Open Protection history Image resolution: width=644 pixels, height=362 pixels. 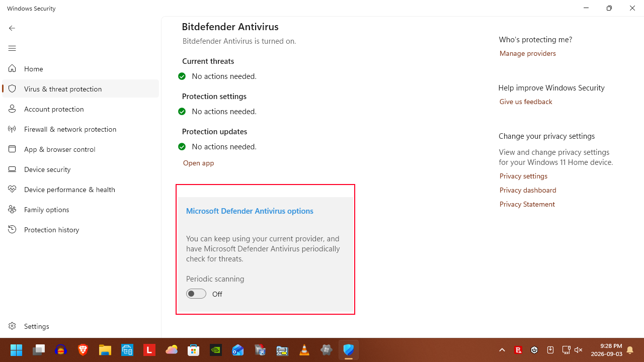(80, 229)
